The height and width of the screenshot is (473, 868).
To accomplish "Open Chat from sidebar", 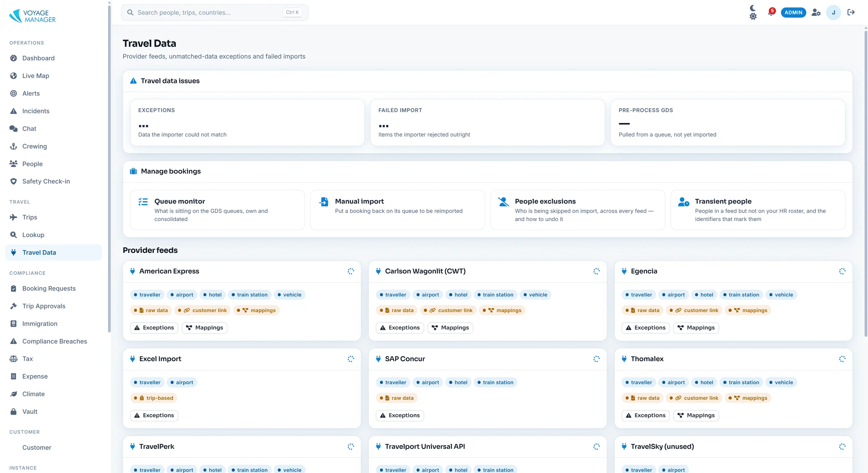I will click(54, 129).
